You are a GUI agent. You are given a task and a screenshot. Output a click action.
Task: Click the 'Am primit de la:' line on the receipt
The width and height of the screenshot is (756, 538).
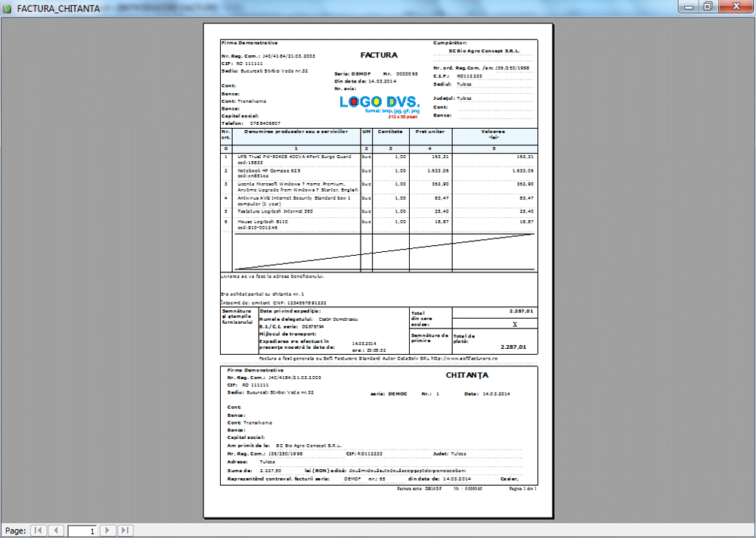pyautogui.click(x=284, y=446)
